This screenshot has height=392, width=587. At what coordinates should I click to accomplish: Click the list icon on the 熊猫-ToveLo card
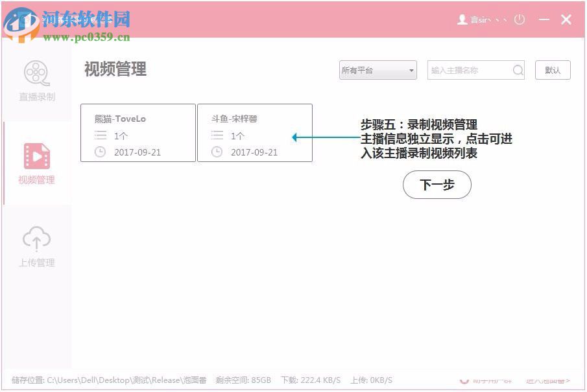[x=101, y=135]
